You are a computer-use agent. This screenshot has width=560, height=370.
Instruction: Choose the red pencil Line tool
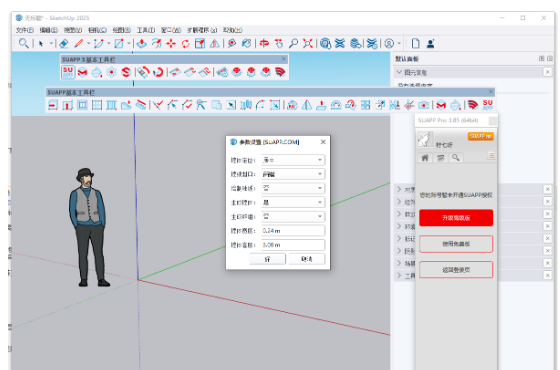click(79, 44)
